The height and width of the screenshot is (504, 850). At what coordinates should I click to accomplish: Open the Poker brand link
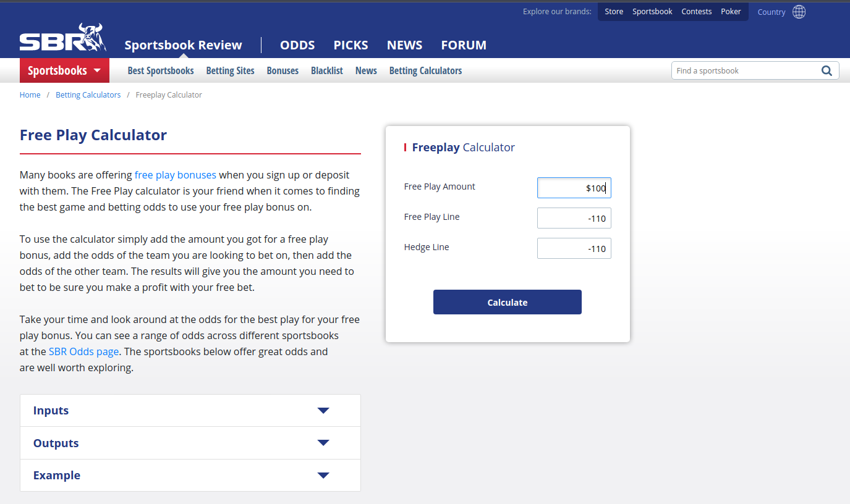coord(731,12)
